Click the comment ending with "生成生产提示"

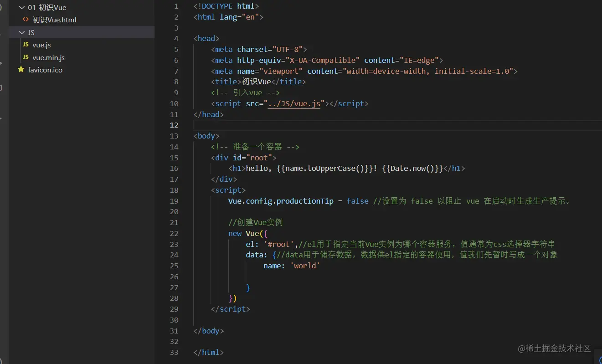[472, 201]
